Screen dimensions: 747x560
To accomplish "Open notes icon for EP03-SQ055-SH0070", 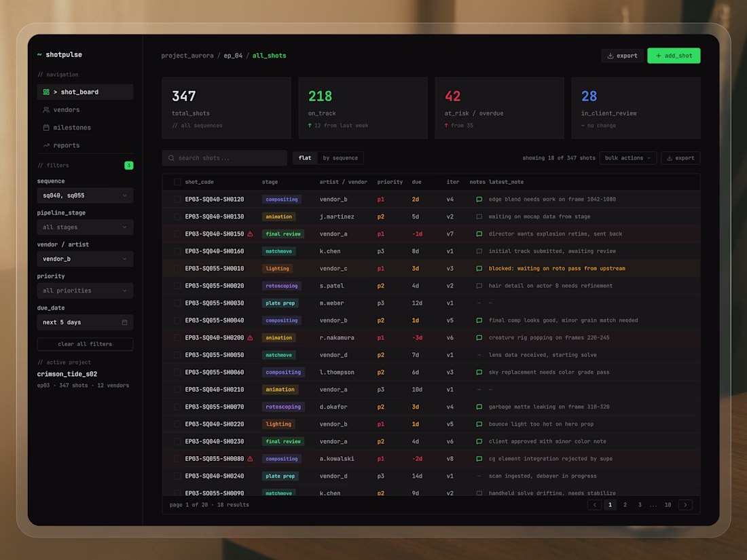I will click(479, 407).
